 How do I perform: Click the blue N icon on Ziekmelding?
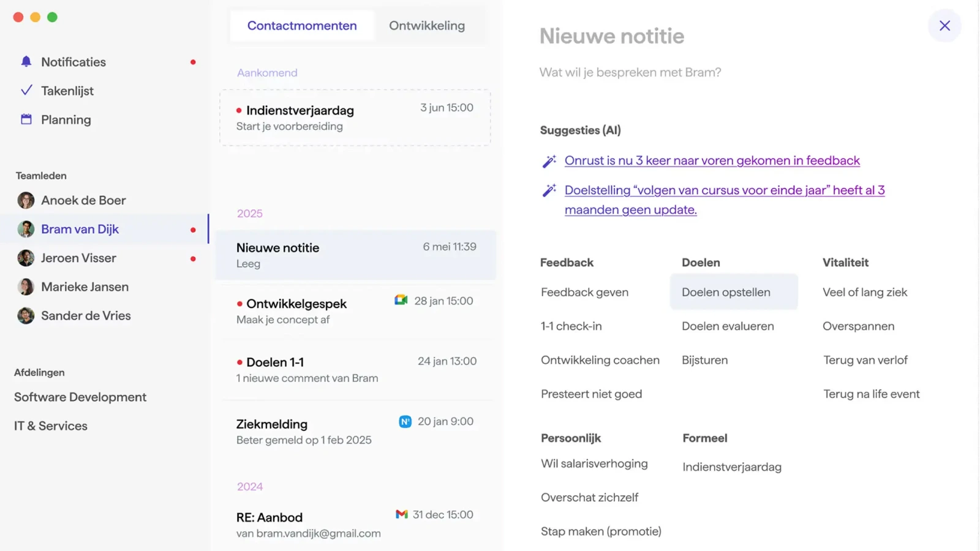pyautogui.click(x=405, y=421)
